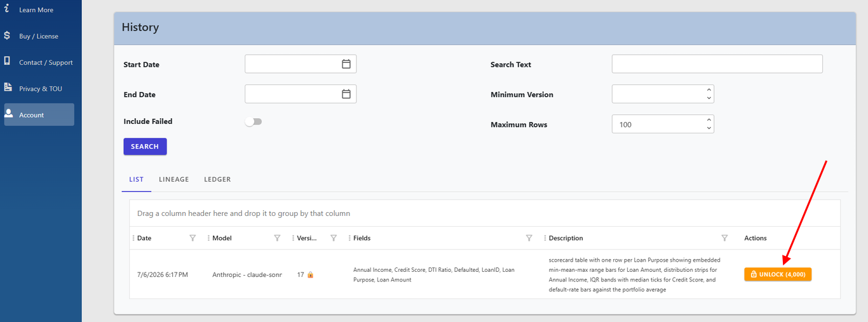Open the Version column menu dots
The image size is (868, 322).
tap(294, 238)
